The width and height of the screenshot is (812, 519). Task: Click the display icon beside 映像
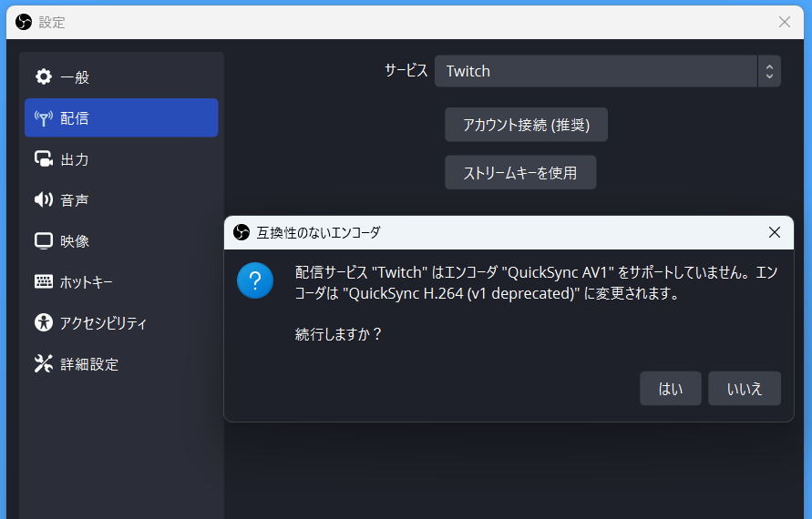pos(44,240)
